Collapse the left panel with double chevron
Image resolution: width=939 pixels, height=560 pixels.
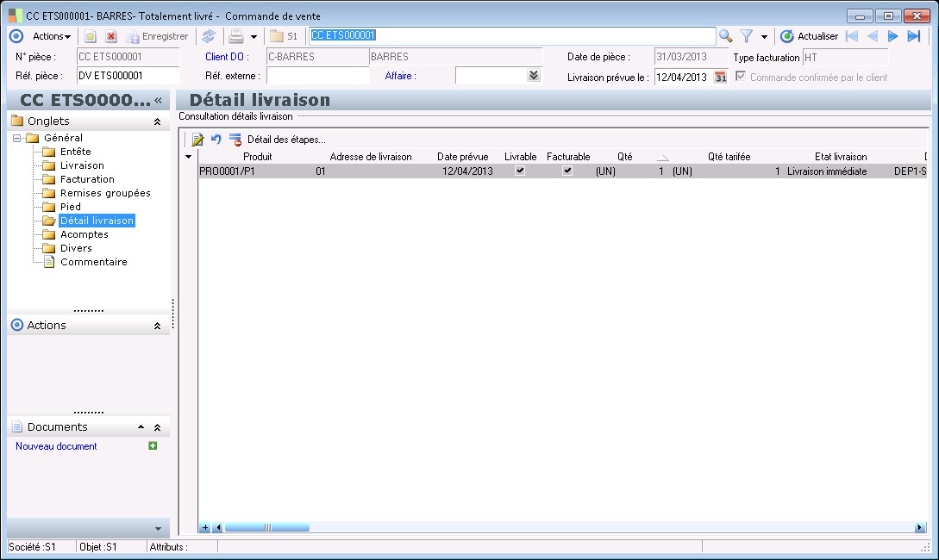pos(158,101)
